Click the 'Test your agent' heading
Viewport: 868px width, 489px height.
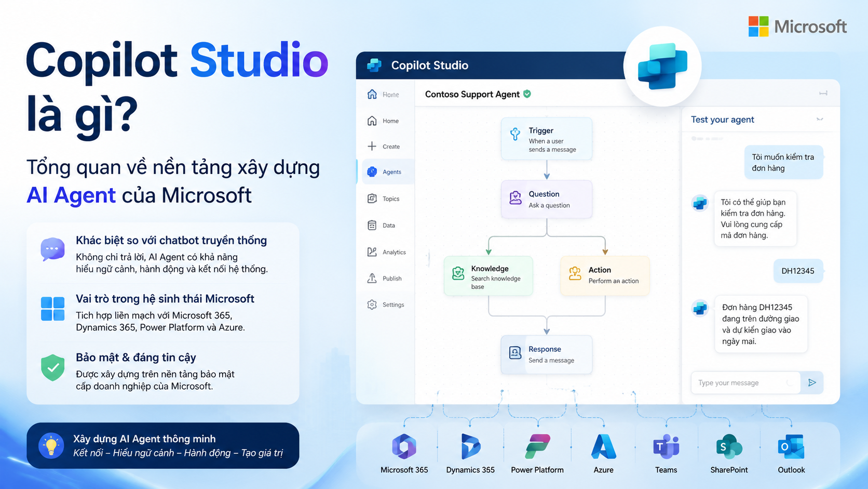click(x=722, y=120)
